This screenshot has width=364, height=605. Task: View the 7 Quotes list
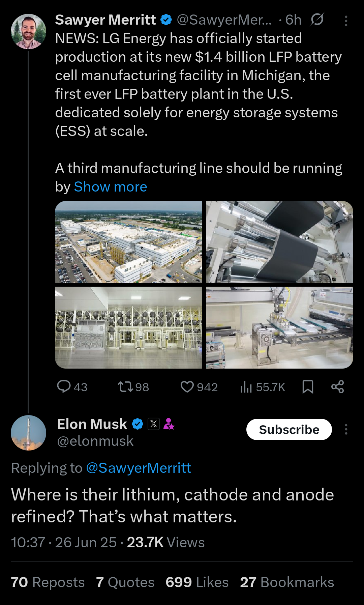point(125,582)
